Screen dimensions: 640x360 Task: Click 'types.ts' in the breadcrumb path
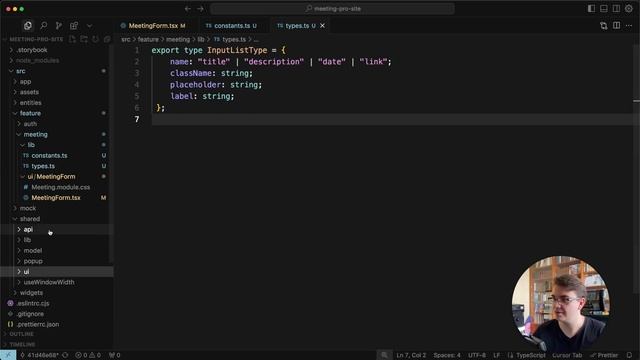click(x=234, y=40)
